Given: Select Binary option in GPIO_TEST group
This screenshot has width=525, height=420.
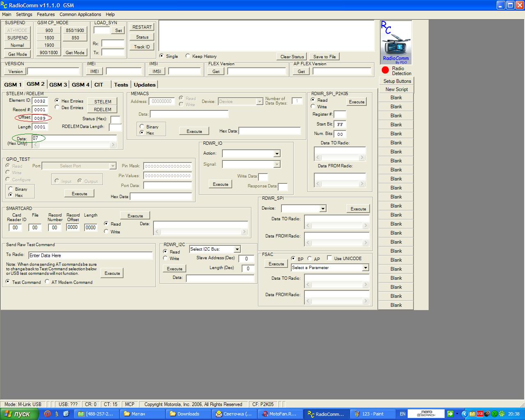Looking at the screenshot, I should pos(11,189).
